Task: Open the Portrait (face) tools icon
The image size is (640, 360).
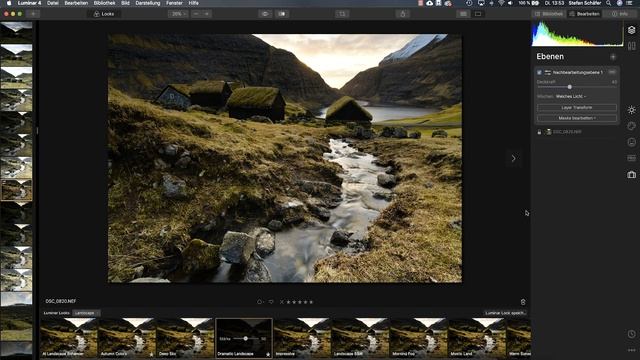Action: pyautogui.click(x=631, y=142)
